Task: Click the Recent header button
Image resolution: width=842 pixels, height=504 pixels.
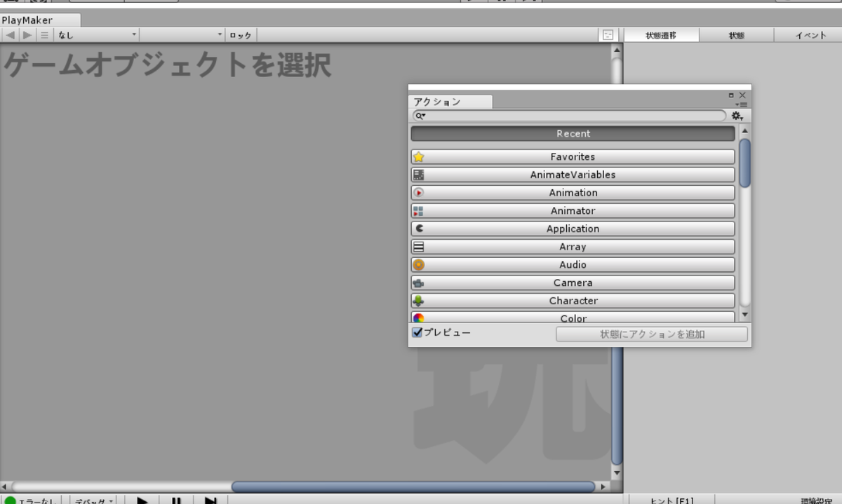Action: 573,134
